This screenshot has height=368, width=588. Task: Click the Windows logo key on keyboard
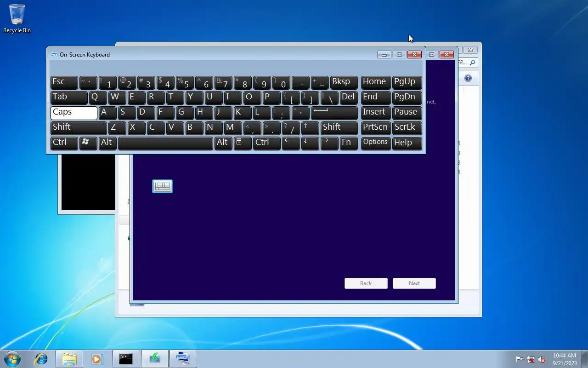[88, 143]
